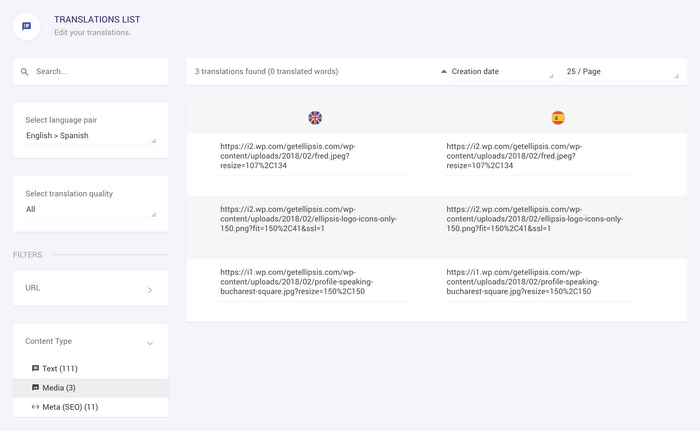700x431 pixels.
Task: Edit Spanish translation of fred.jpeg URL
Action: tap(539, 156)
